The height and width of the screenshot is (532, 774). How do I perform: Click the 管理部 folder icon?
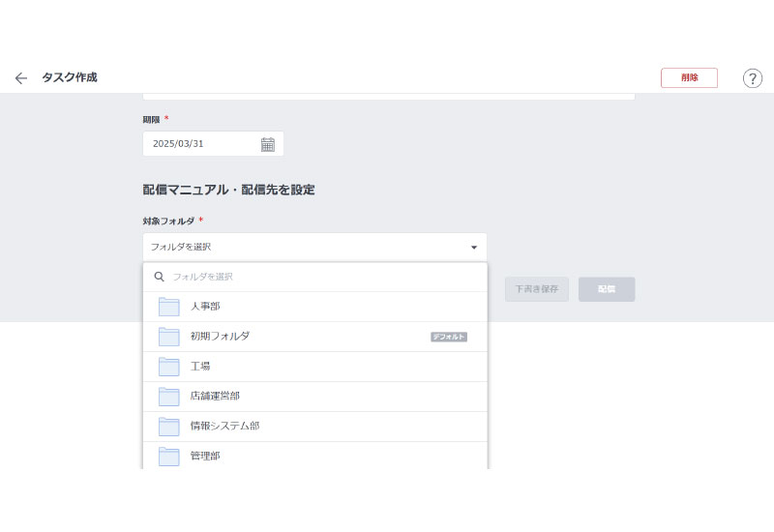tap(169, 456)
